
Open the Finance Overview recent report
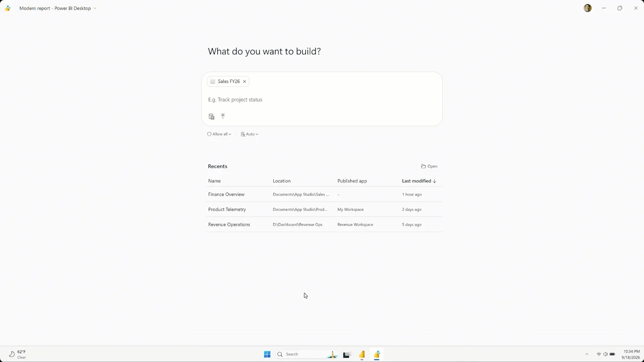click(226, 194)
